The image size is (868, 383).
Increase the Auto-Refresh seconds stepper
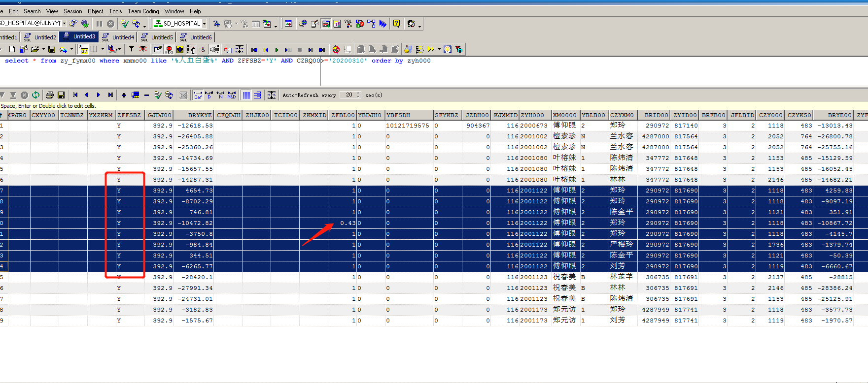pyautogui.click(x=358, y=93)
